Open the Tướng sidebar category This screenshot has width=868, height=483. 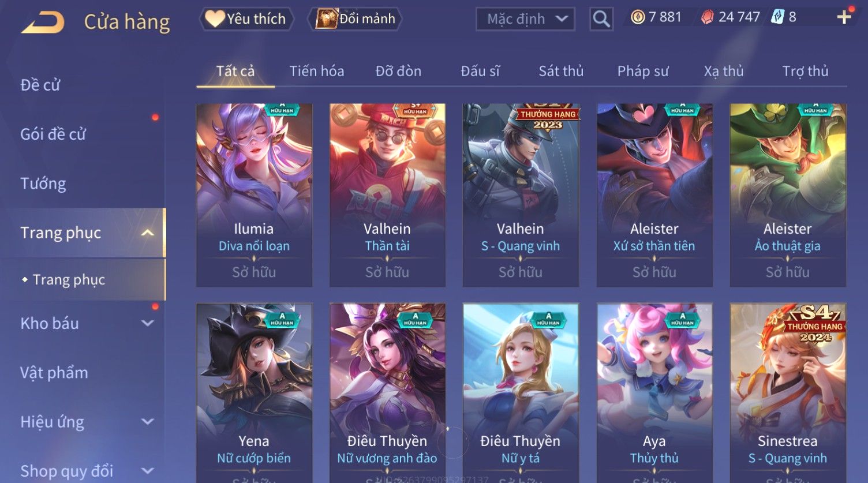(43, 184)
